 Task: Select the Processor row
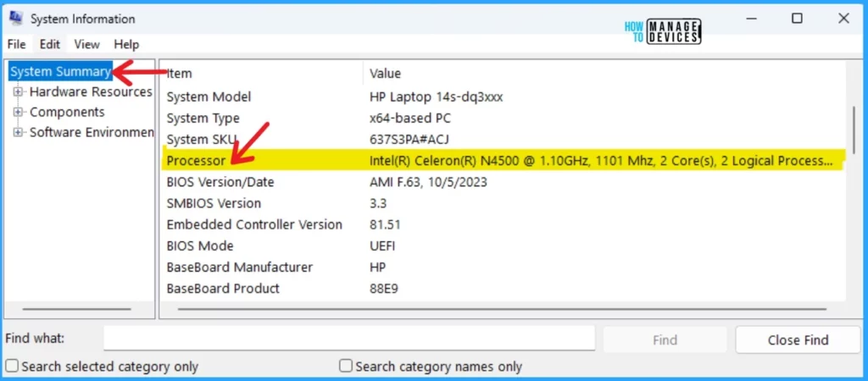click(503, 161)
